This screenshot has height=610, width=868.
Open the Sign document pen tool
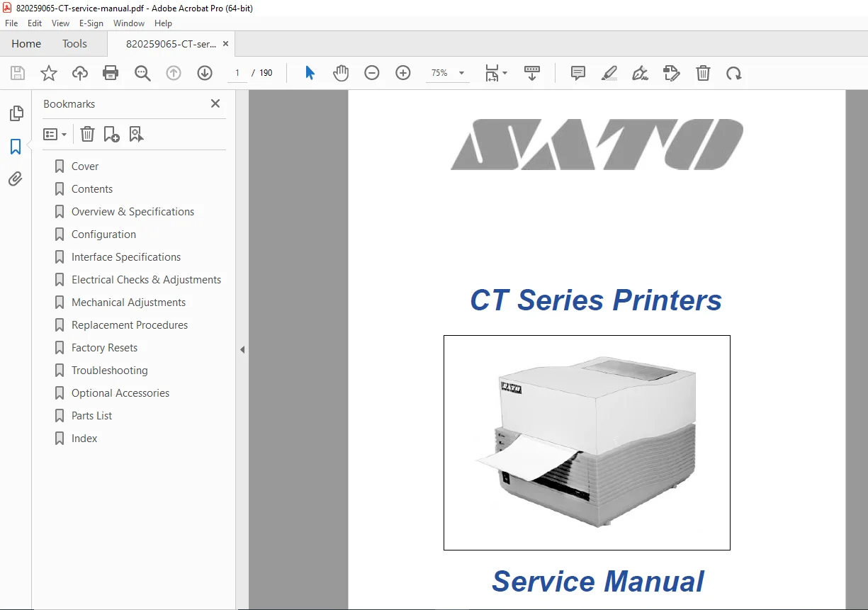(x=641, y=73)
